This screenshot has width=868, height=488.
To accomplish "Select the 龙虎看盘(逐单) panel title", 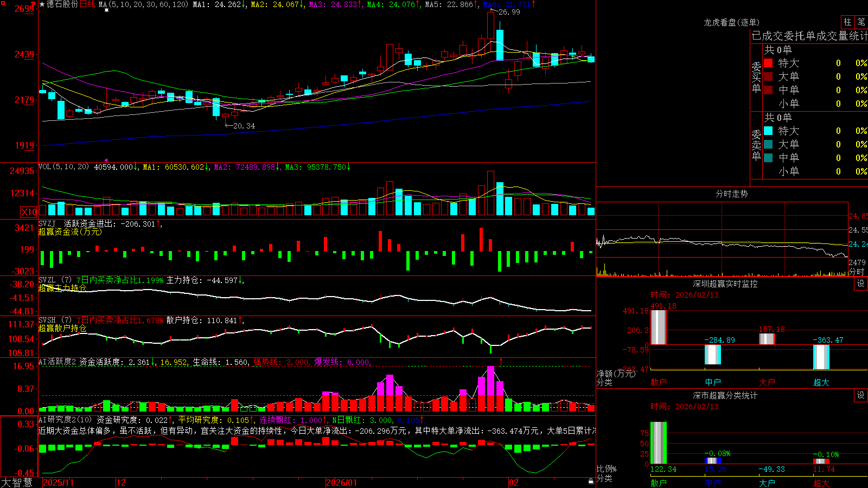I will 731,22.
